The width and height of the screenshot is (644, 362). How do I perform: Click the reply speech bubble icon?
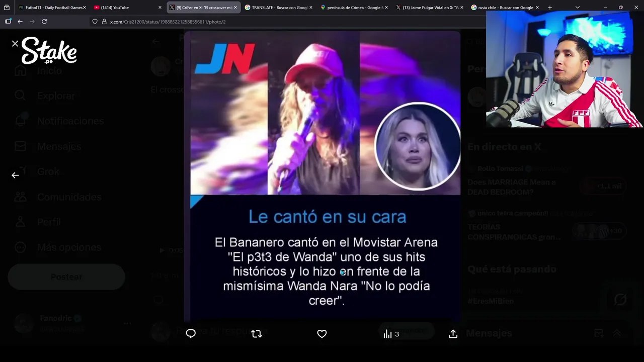(191, 334)
